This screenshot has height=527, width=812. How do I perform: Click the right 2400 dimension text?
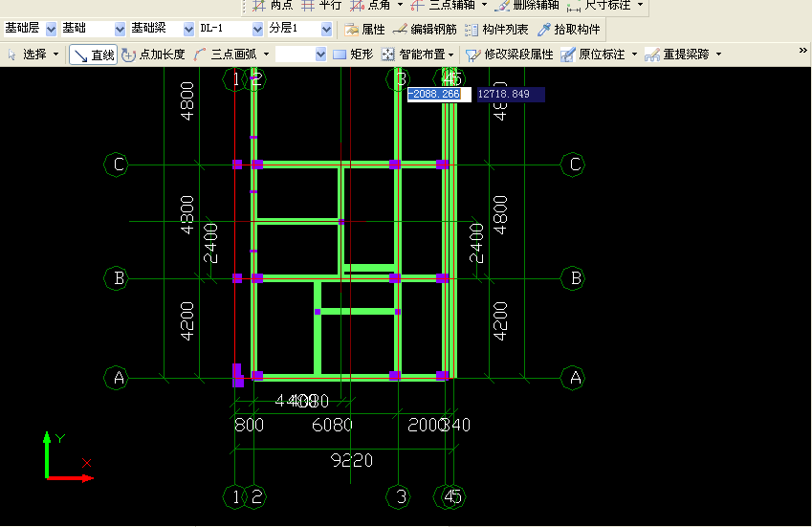point(476,243)
